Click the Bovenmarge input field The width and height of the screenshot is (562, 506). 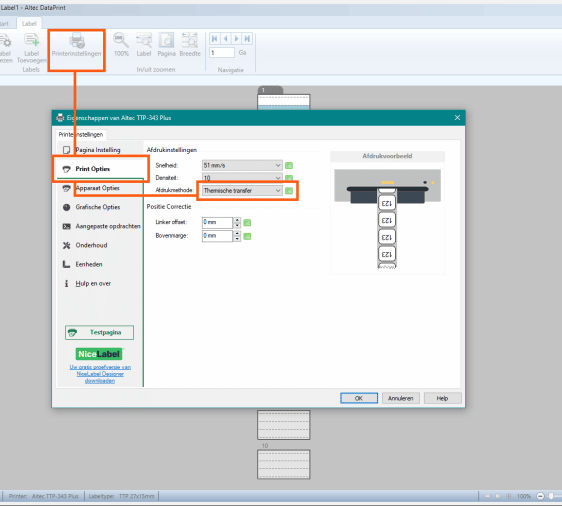[217, 236]
